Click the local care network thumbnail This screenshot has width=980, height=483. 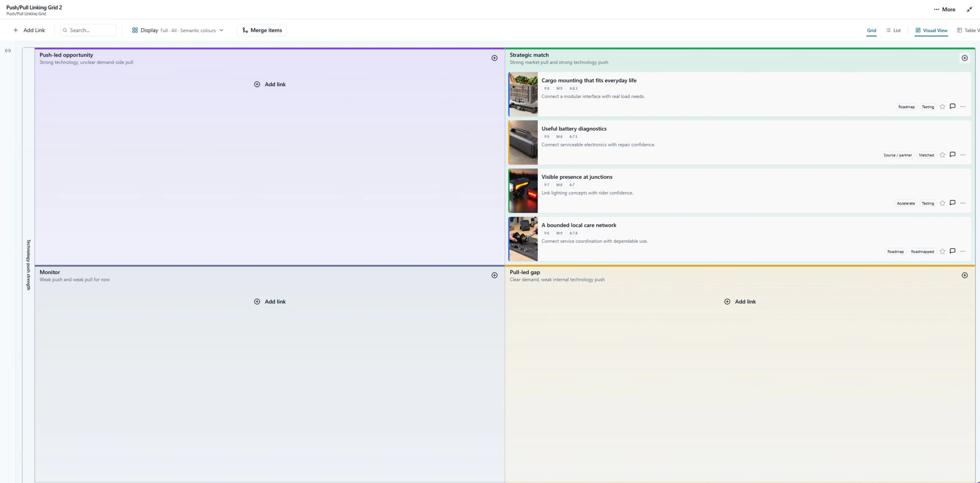(x=523, y=239)
